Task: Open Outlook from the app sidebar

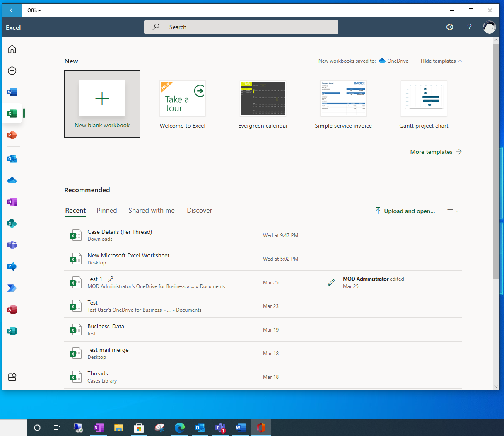Action: (12, 158)
